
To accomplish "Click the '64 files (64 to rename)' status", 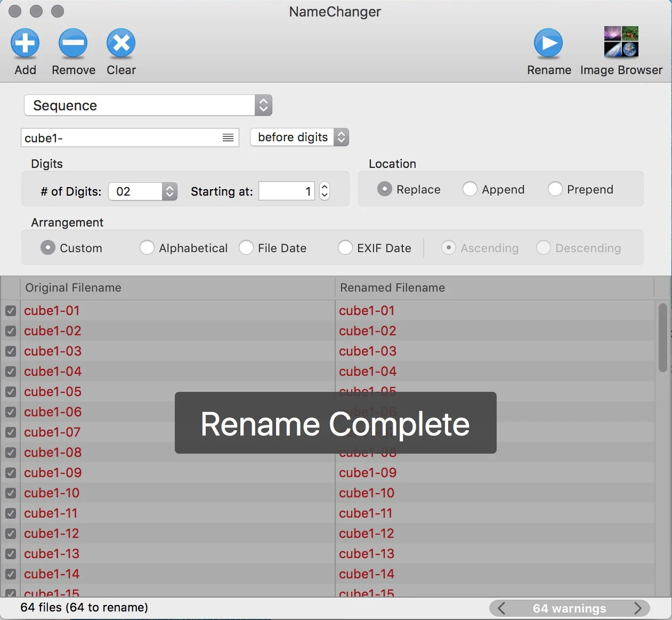I will point(84,607).
